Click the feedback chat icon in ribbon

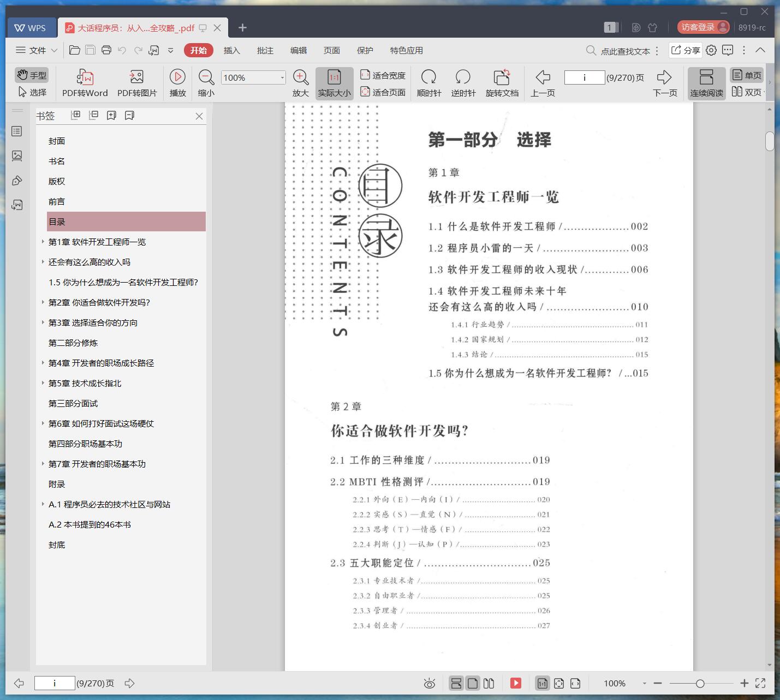tap(728, 50)
